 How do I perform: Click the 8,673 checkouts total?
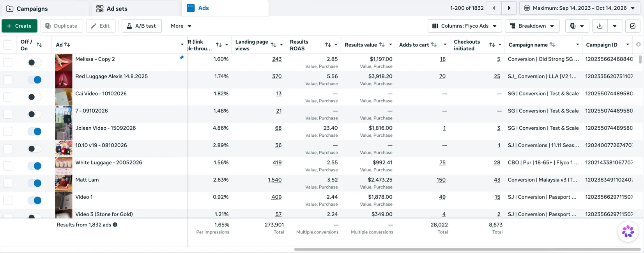(495, 225)
